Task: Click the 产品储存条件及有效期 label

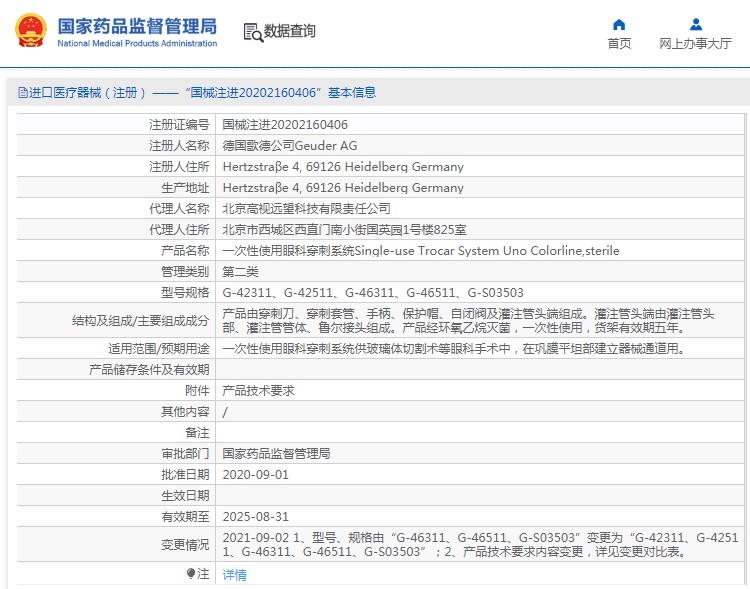Action: [149, 370]
